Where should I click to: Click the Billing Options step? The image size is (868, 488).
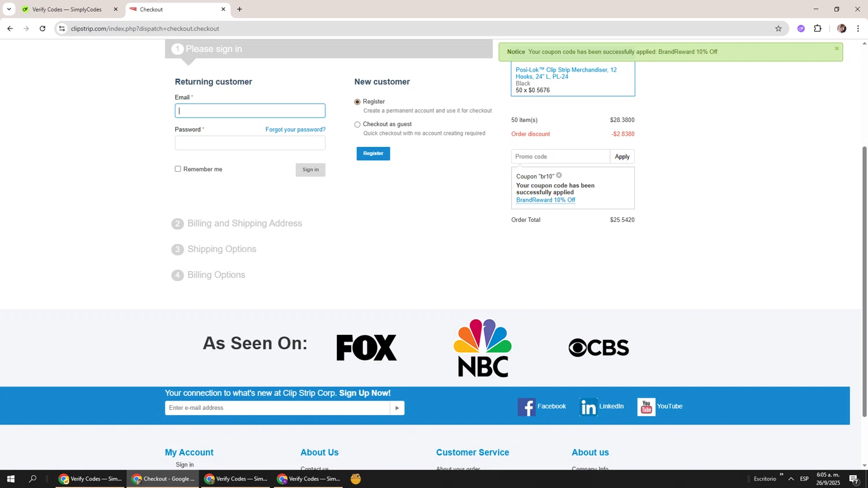216,275
